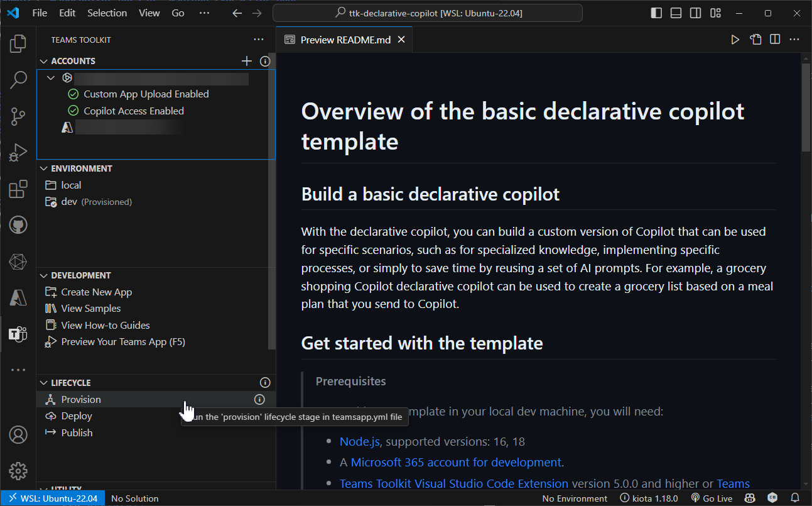
Task: Click the WSL: Ubuntu-22.04 remote indicator
Action: point(53,498)
